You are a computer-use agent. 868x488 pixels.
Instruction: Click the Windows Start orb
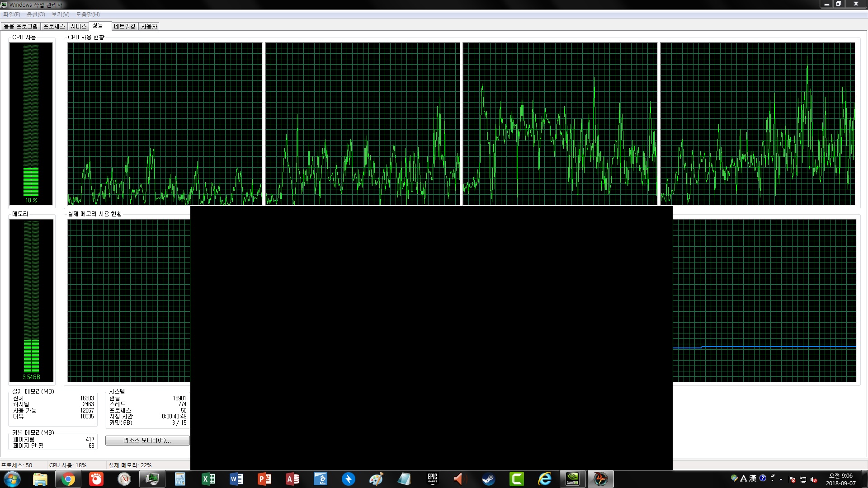click(12, 479)
